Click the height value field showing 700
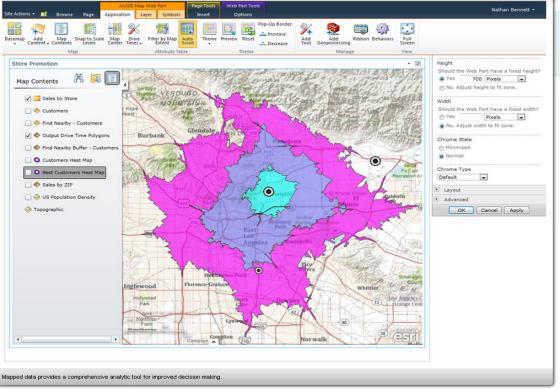 point(471,79)
